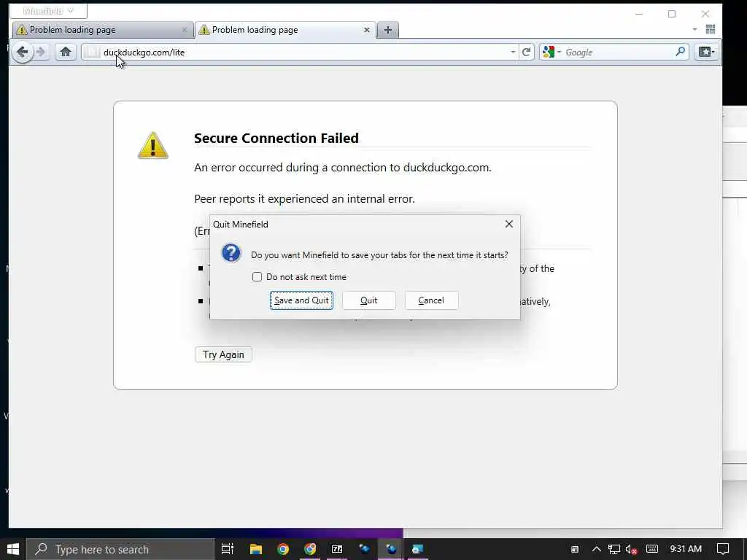The width and height of the screenshot is (747, 560).
Task: Click the yellow warning triangle on error page
Action: tap(152, 145)
